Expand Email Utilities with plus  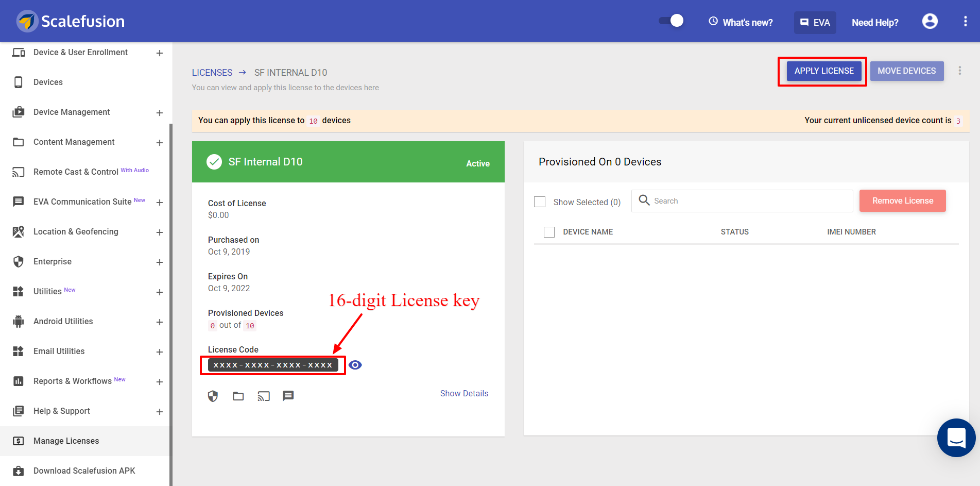coord(160,352)
